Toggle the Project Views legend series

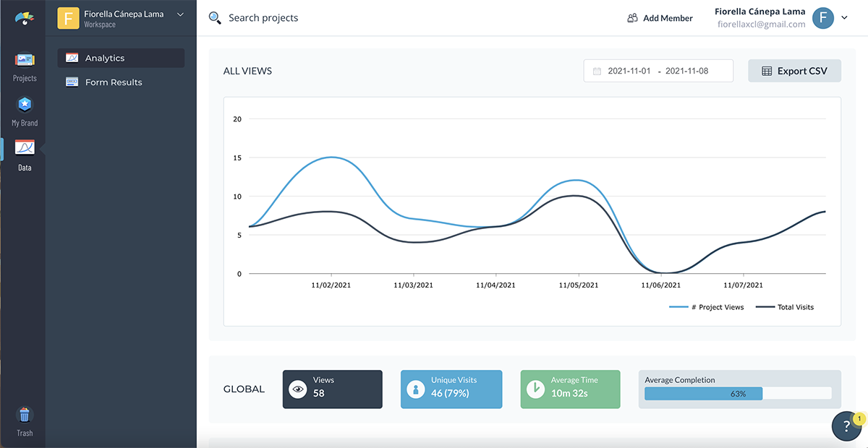point(707,307)
